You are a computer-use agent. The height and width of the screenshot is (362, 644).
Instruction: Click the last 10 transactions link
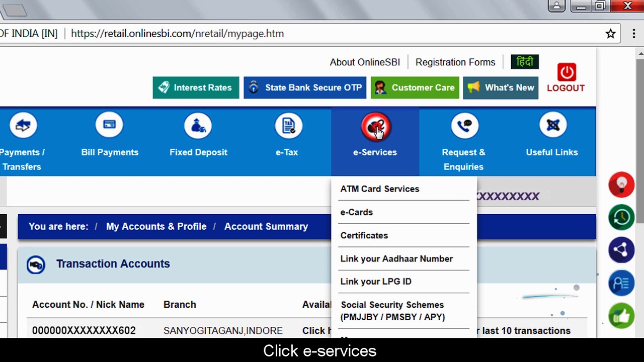(526, 331)
